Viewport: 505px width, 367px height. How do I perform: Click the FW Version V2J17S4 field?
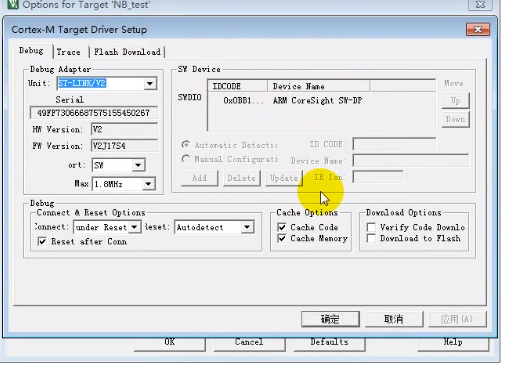(124, 146)
